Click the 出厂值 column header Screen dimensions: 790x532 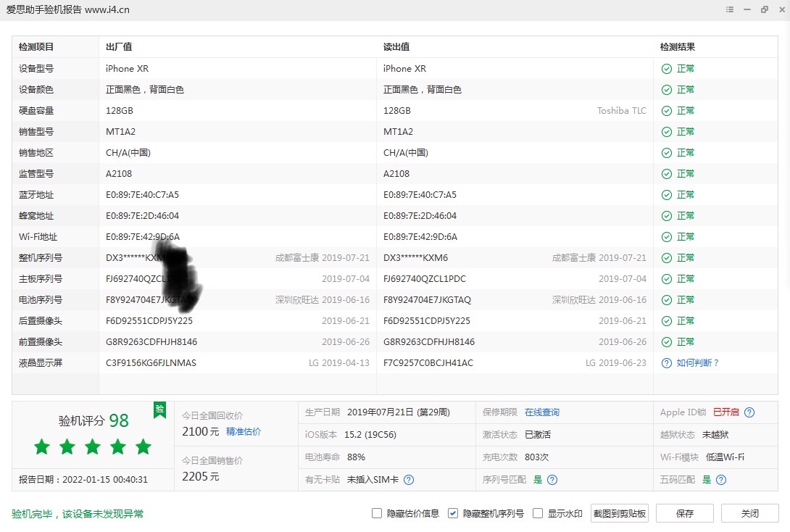tap(119, 47)
